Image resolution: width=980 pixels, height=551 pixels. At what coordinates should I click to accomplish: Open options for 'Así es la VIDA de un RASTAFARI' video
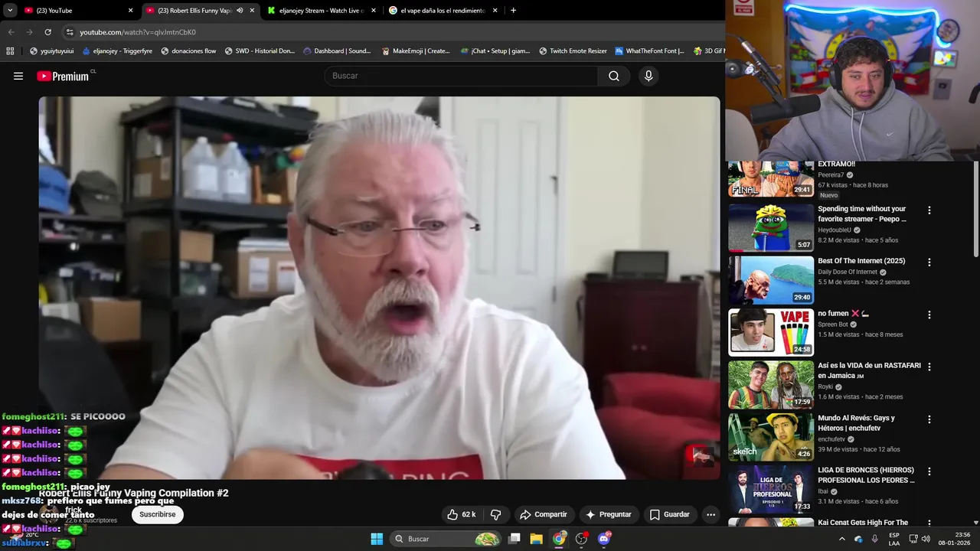point(929,367)
